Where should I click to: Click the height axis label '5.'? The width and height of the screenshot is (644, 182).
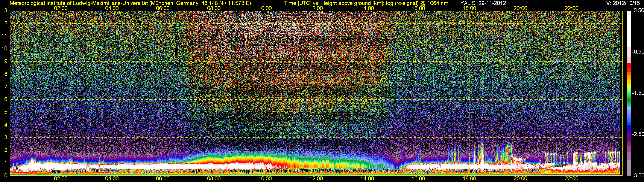[6, 112]
